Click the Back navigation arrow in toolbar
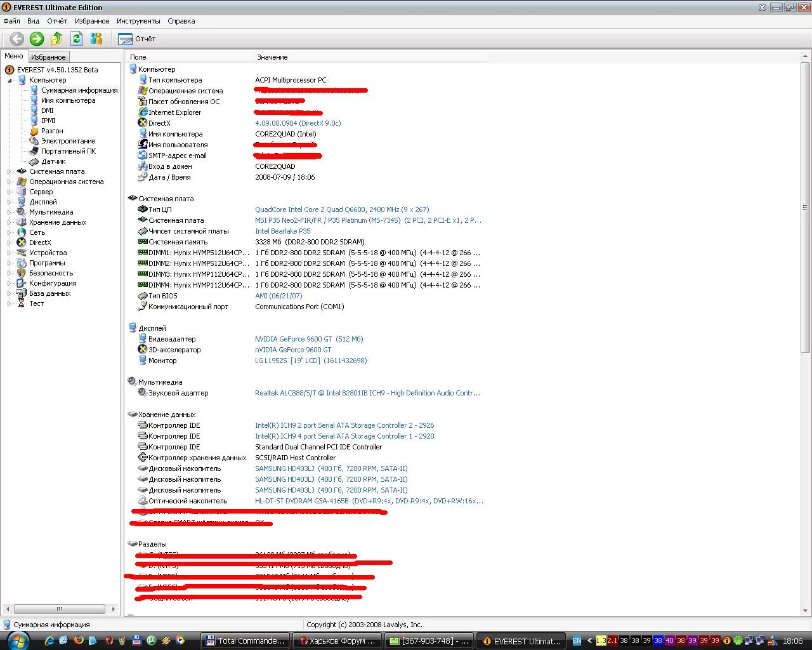812x650 pixels. (17, 39)
